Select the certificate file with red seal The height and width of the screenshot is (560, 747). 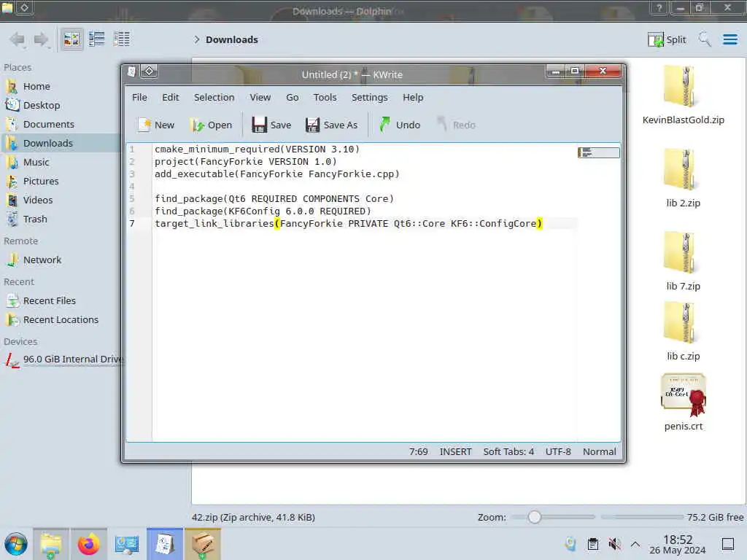click(683, 402)
